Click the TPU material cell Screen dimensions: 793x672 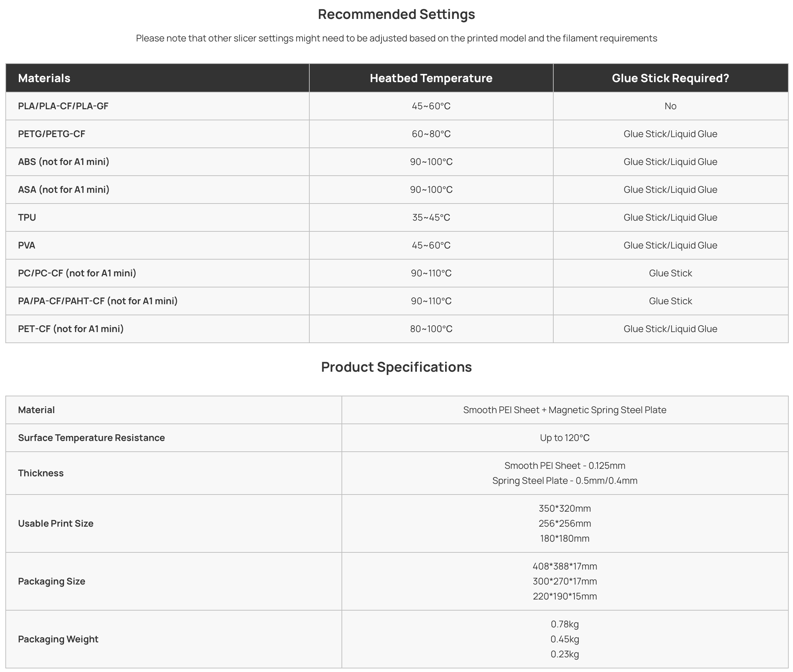point(27,217)
